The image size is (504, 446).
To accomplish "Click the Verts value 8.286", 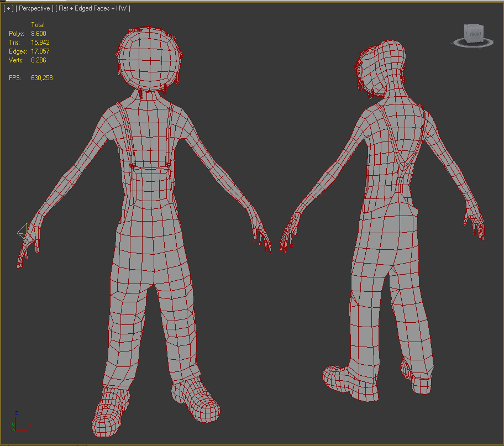I will [x=39, y=60].
